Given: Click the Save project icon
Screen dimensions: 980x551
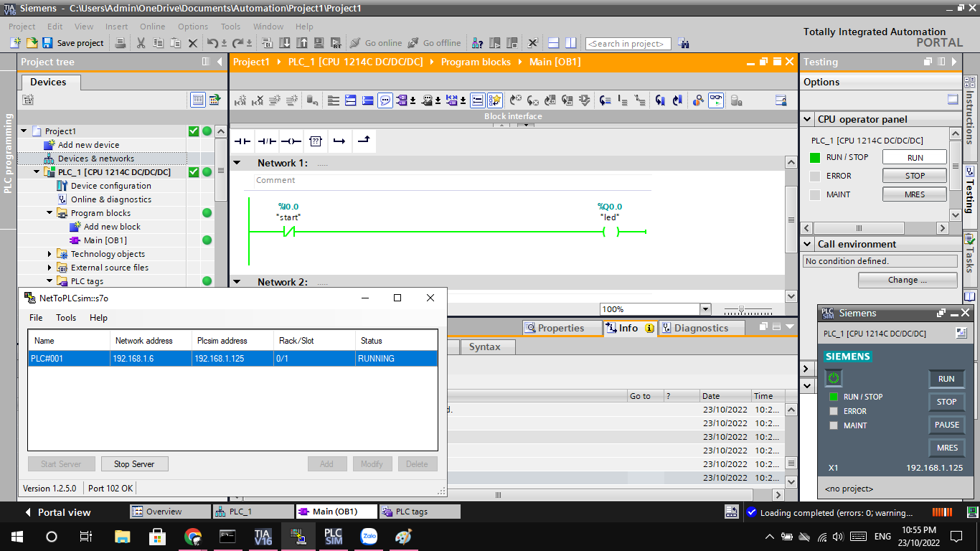Looking at the screenshot, I should 47,43.
